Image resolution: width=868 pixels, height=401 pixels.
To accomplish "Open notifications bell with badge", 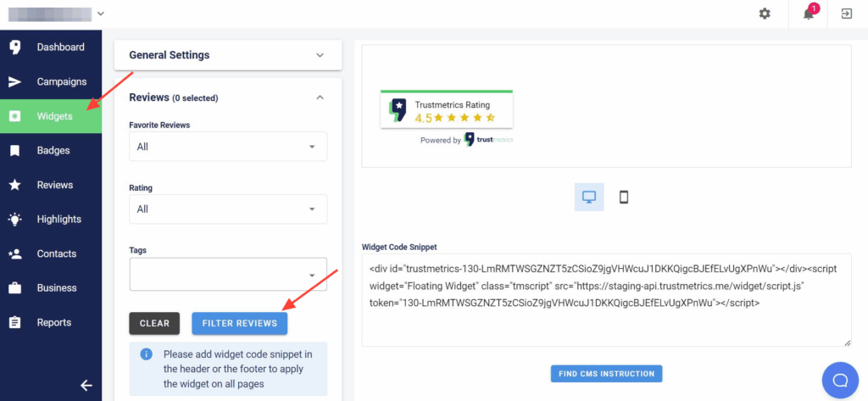I will (x=810, y=13).
